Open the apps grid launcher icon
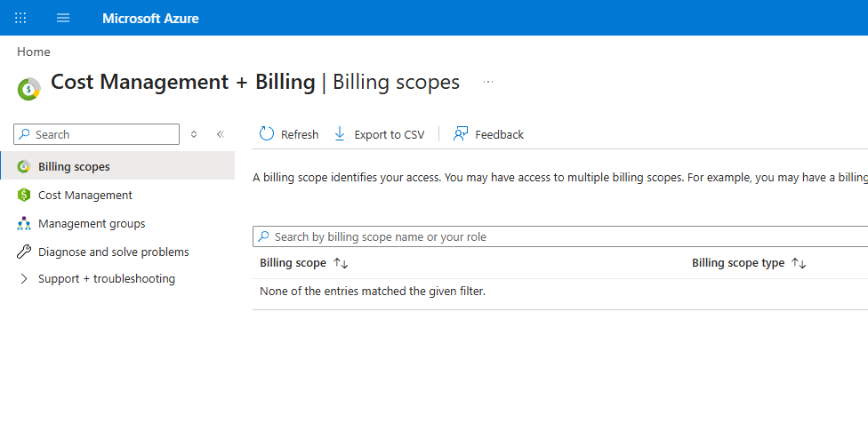 coord(20,18)
